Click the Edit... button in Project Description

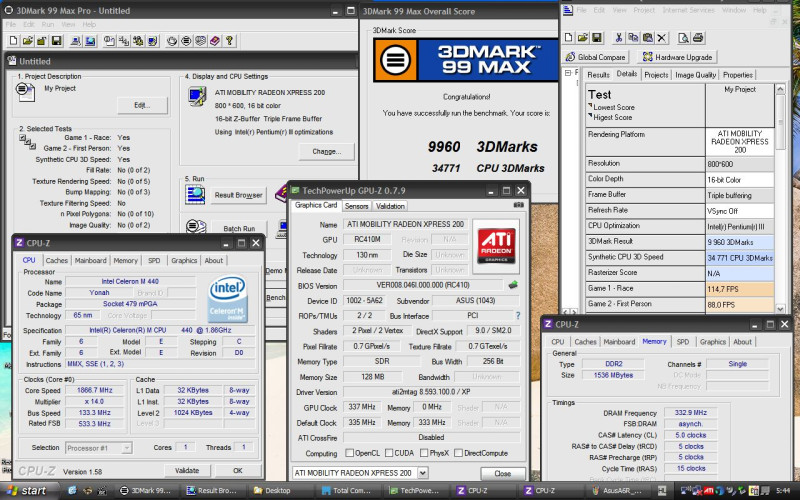click(x=142, y=105)
